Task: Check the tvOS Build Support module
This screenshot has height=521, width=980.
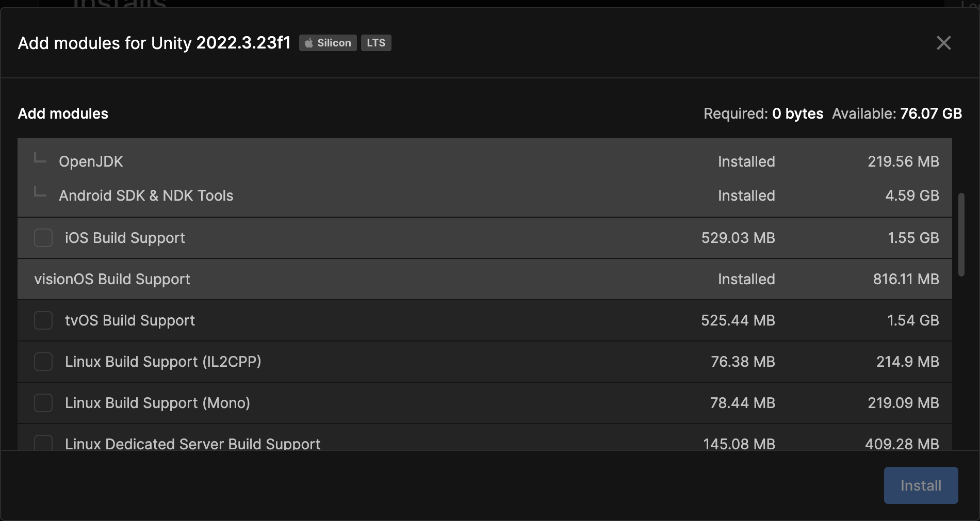Action: pos(43,320)
